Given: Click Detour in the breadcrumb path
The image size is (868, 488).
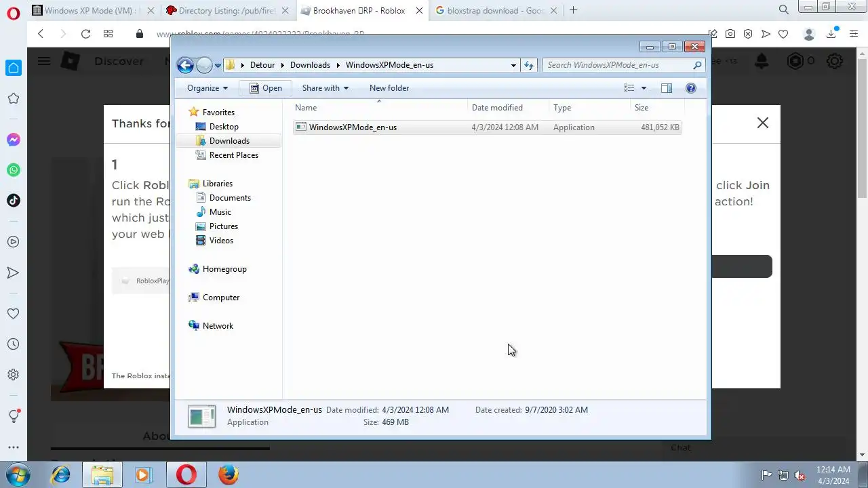Looking at the screenshot, I should coord(262,65).
